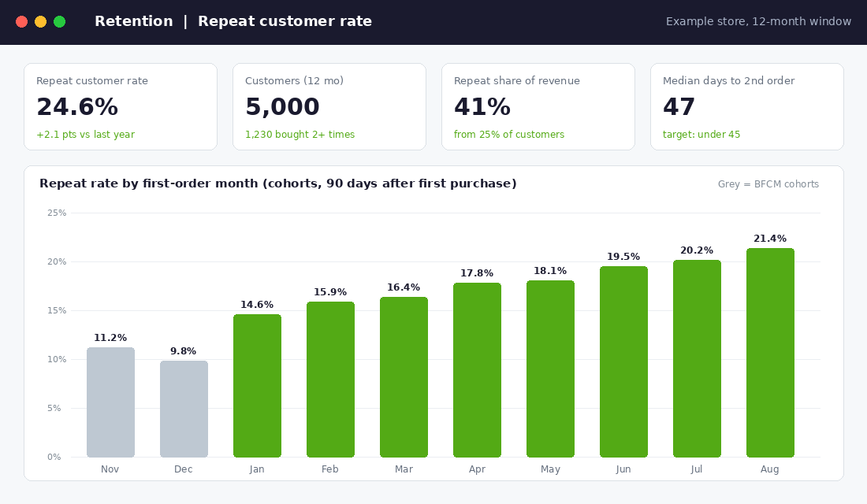Click the green Jan cohort bar
Viewport: 867px width, 504px height.
[257, 386]
